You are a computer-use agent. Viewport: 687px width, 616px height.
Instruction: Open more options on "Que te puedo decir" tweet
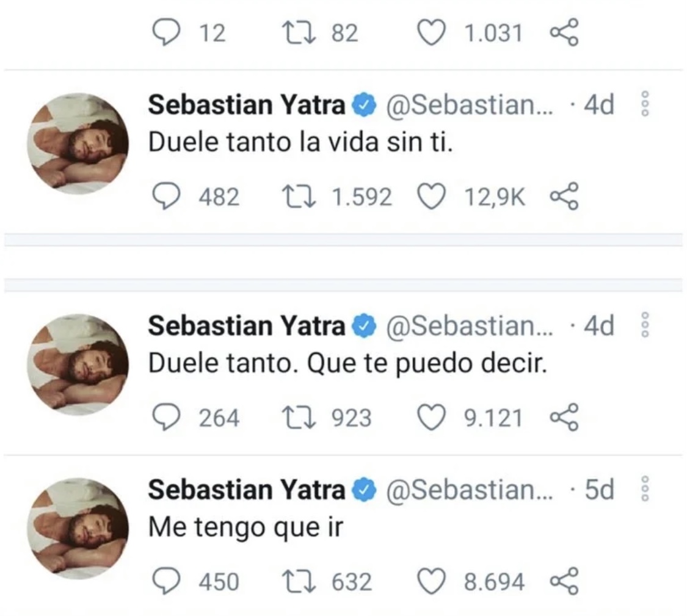pos(643,327)
